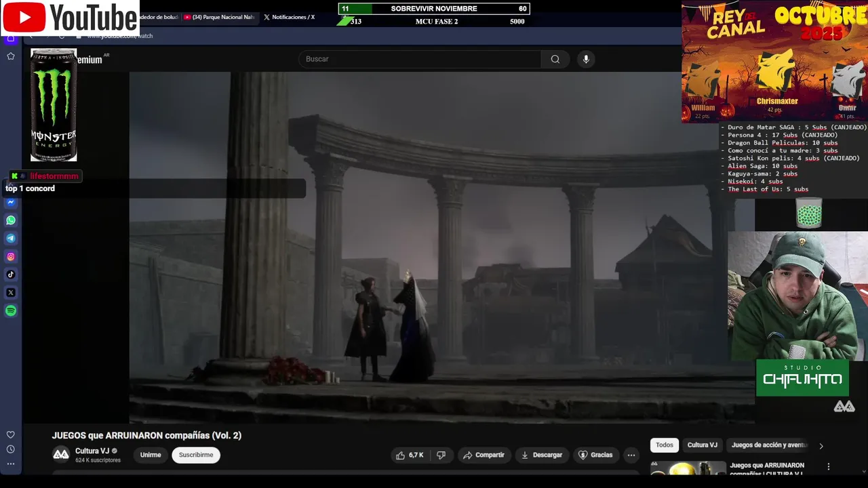Subscribe using the Suscribirme button
This screenshot has width=868, height=488.
coord(196,455)
